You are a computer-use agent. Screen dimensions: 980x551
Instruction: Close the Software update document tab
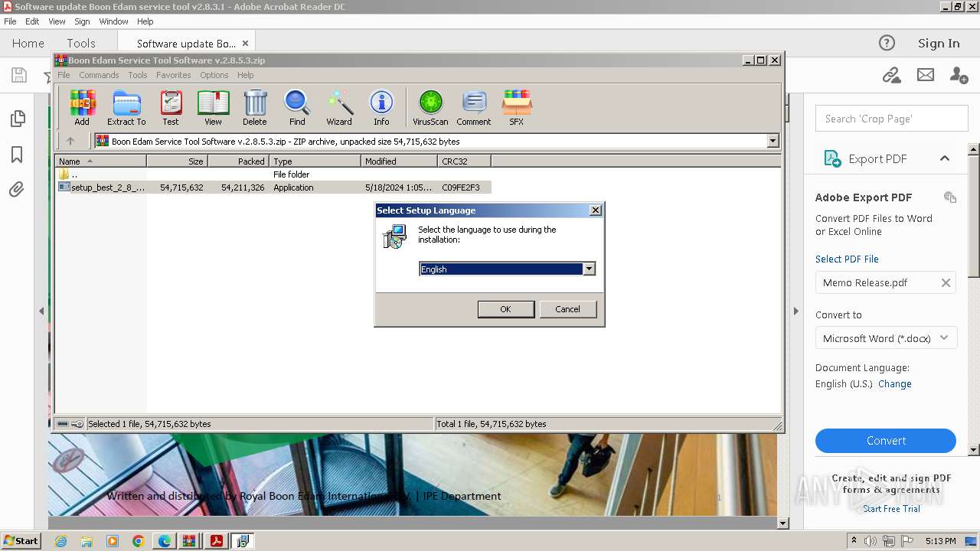(x=245, y=44)
